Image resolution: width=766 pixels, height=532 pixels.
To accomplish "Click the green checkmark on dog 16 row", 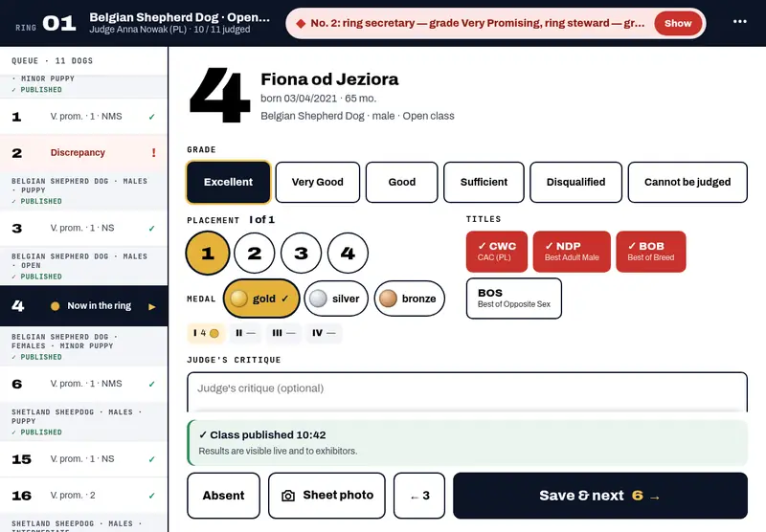I will (x=152, y=496).
